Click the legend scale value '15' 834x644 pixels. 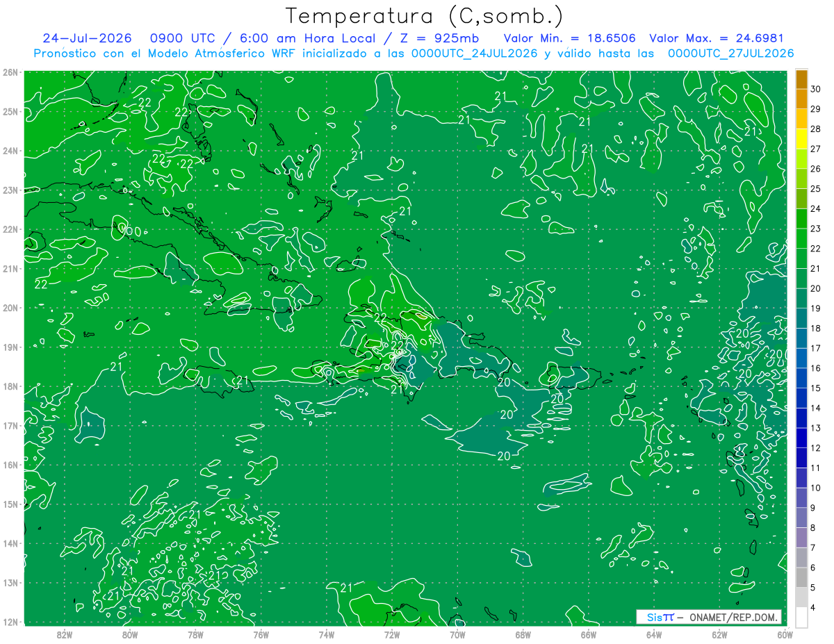tap(816, 388)
